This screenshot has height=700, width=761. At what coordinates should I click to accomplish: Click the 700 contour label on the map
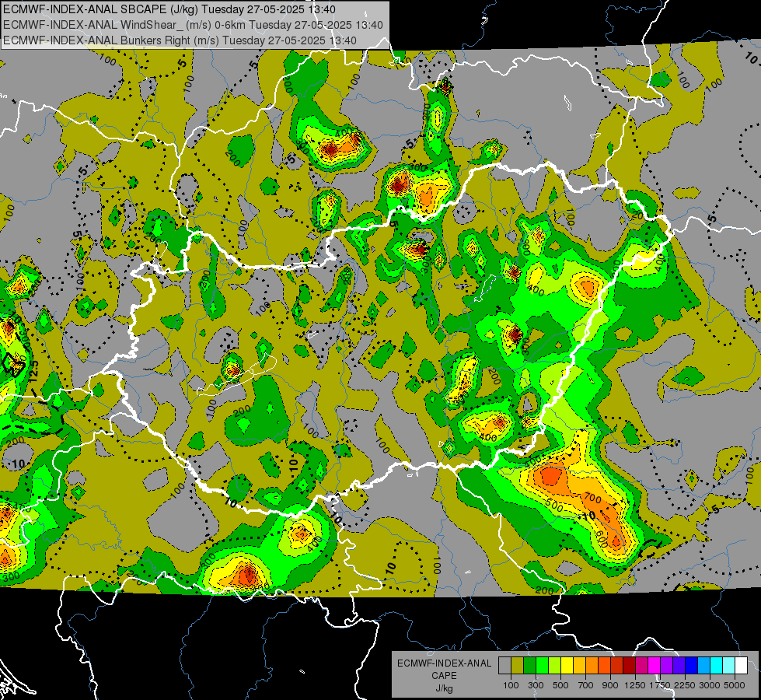(x=592, y=499)
